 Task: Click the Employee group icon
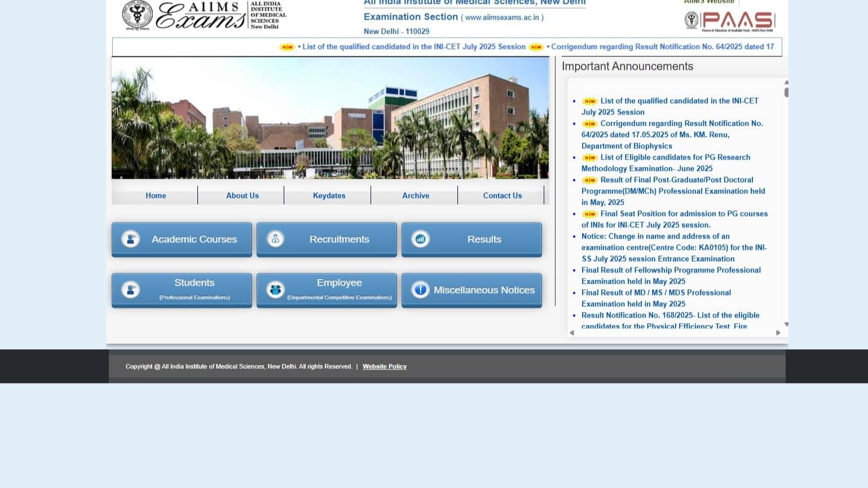coord(275,289)
